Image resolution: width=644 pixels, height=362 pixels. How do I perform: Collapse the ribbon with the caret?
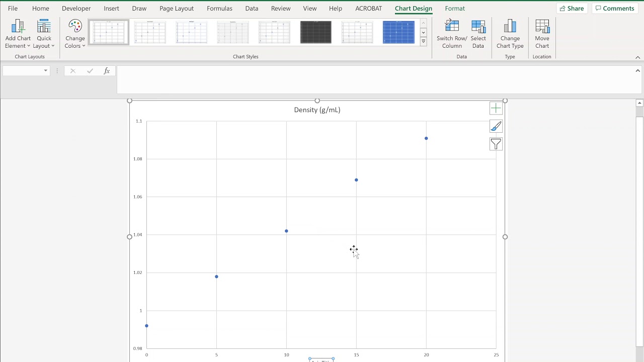click(637, 57)
